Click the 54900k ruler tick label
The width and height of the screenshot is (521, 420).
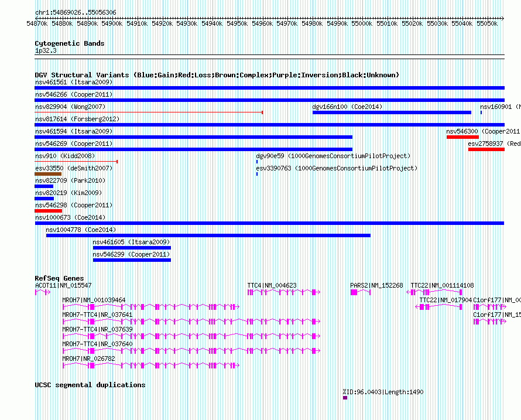pos(112,23)
